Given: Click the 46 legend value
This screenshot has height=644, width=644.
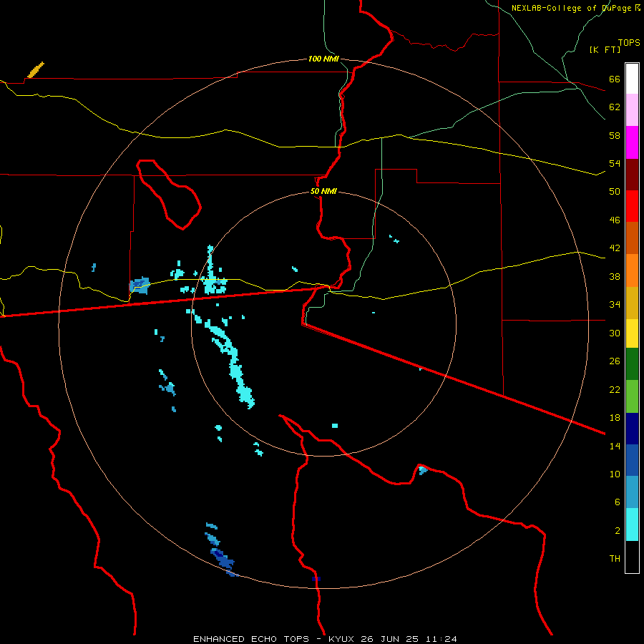Looking at the screenshot, I should (x=615, y=220).
